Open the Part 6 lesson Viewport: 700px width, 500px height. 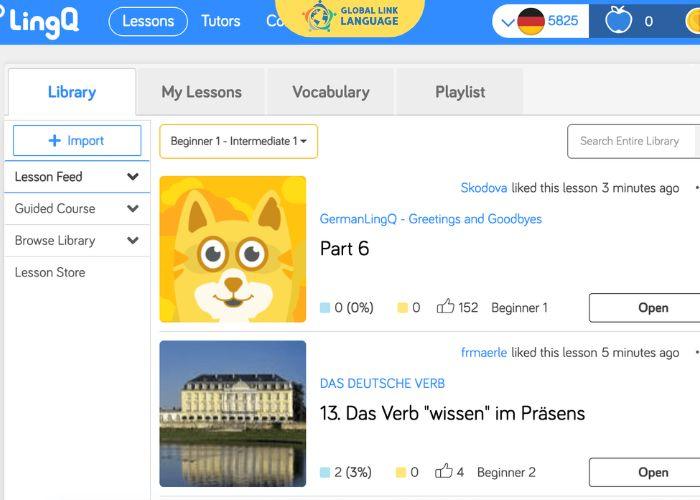(x=645, y=308)
